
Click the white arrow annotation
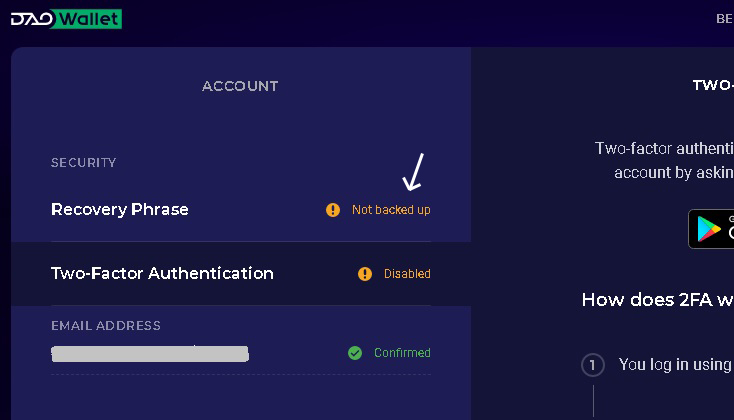[413, 172]
